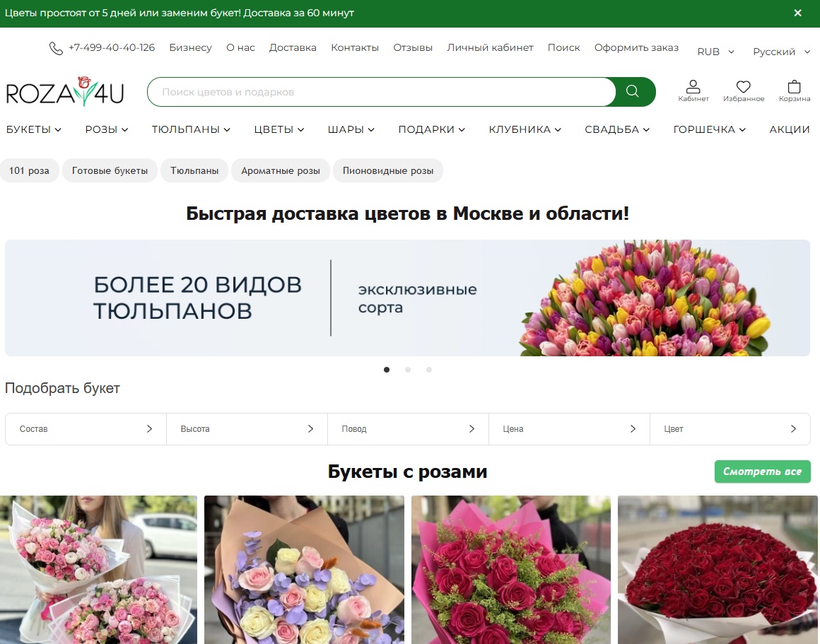Expand the Цена filter
Viewport: 820px width, 644px height.
click(x=568, y=429)
